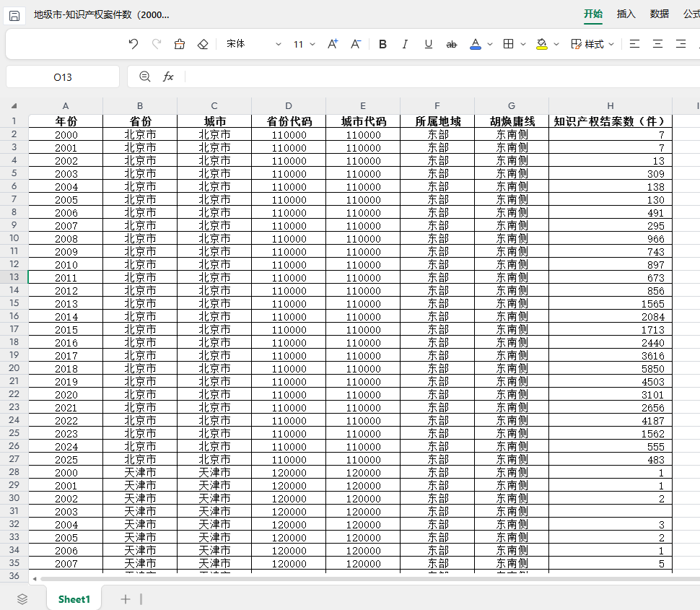700x610 pixels.
Task: Increase font size with A+ icon
Action: (x=333, y=44)
